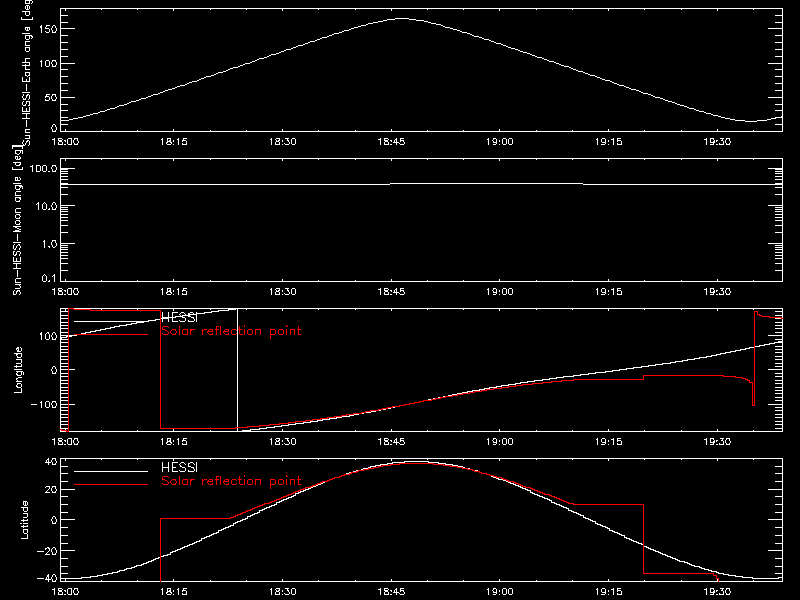The width and height of the screenshot is (800, 600).
Task: Click the 100 tick on Longitude axis
Action: tap(49, 336)
